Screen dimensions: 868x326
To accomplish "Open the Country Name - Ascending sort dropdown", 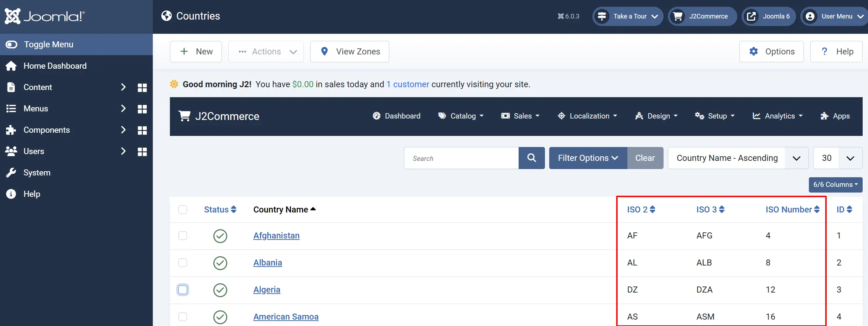I will (x=738, y=158).
